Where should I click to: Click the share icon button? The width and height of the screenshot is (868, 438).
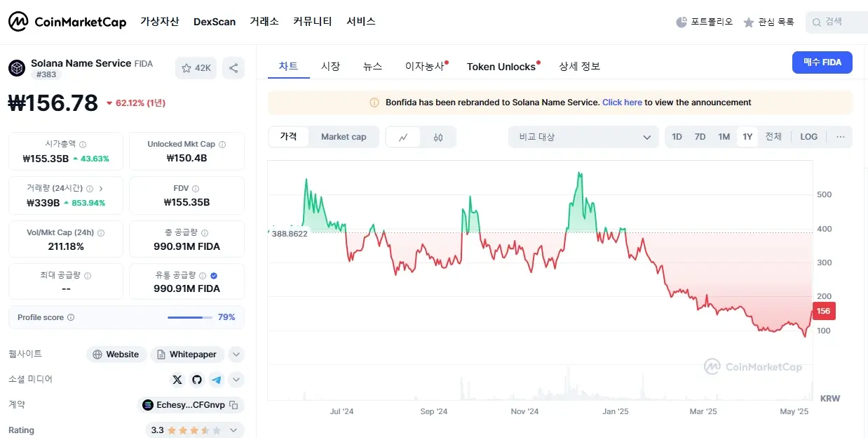(x=233, y=68)
